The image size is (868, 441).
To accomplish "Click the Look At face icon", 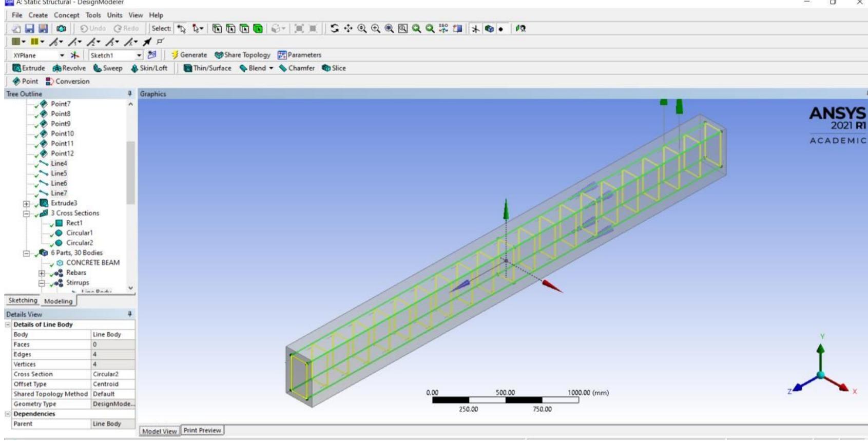I will (x=520, y=28).
